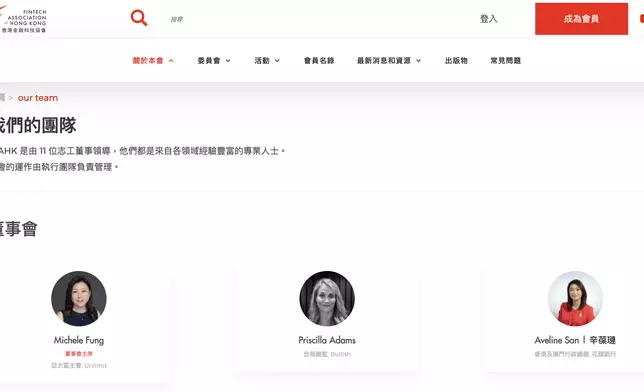This screenshot has width=644, height=392.
Task: Click the 登入 login link
Action: (488, 19)
